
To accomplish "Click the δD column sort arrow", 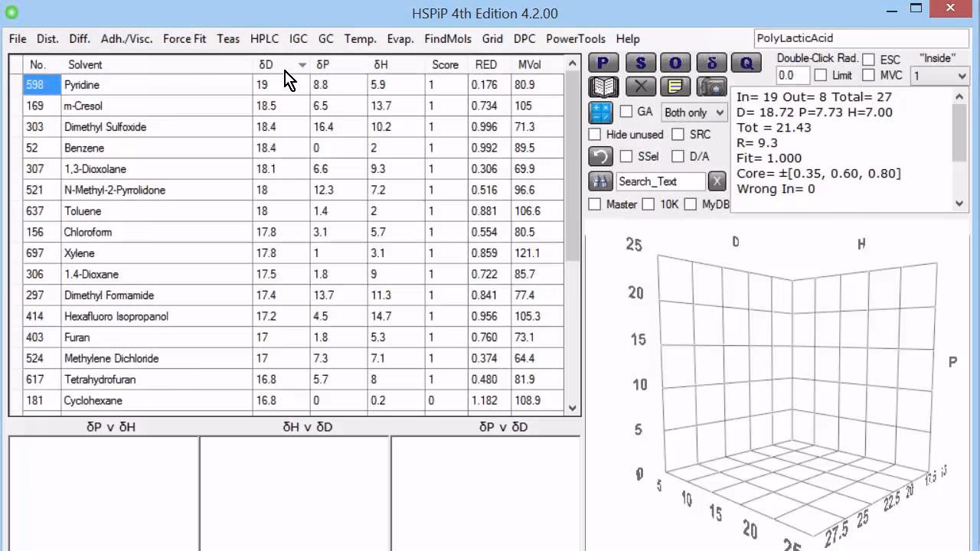I will coord(302,65).
